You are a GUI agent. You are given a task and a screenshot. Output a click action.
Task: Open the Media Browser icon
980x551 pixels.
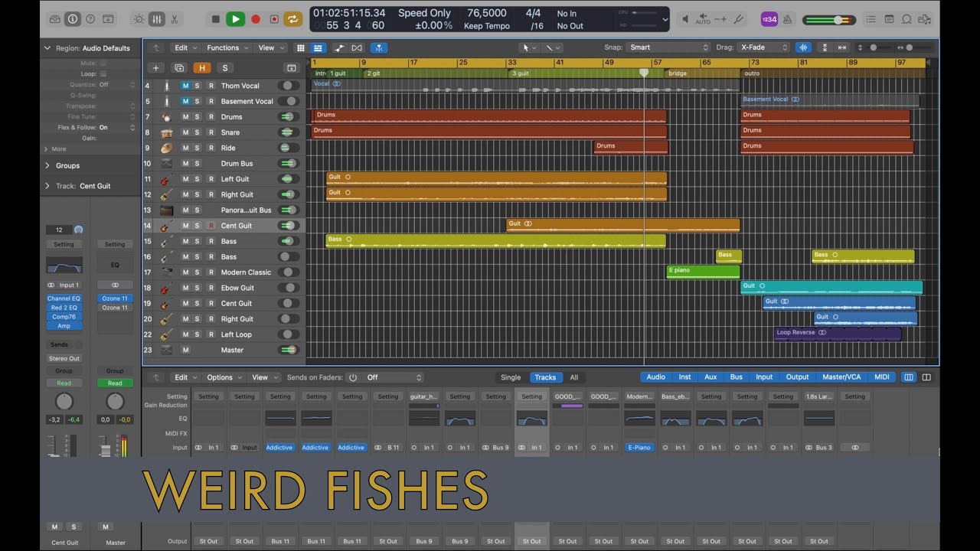click(925, 19)
